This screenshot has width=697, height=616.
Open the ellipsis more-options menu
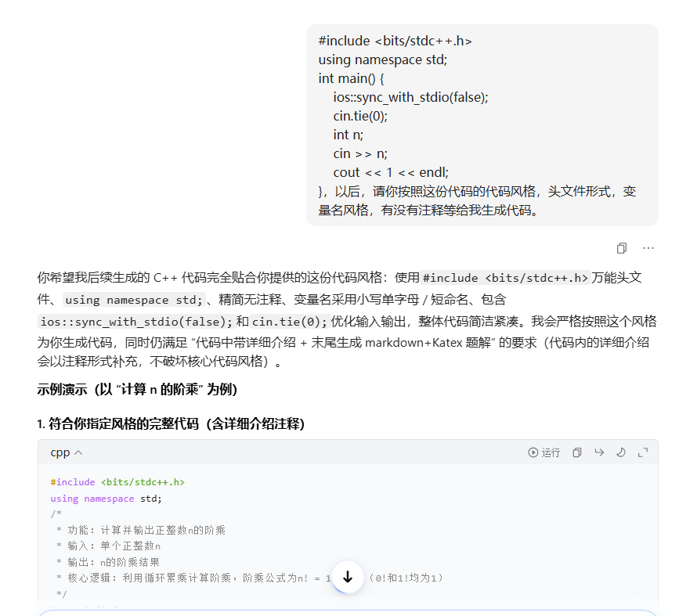[648, 248]
